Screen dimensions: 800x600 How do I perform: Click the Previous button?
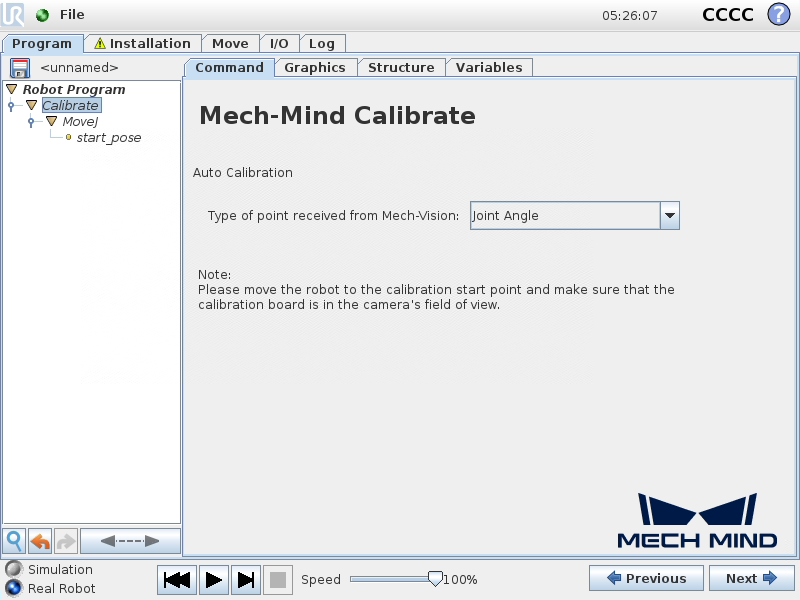645,578
